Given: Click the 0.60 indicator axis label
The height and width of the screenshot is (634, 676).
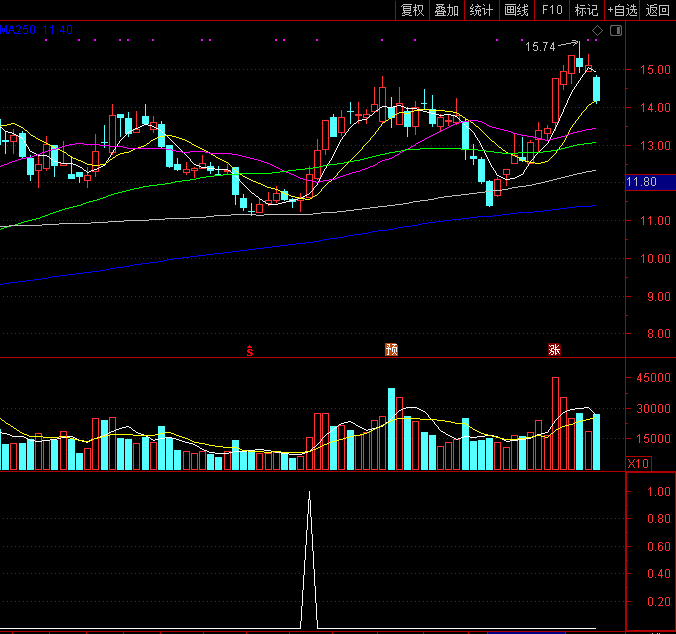Looking at the screenshot, I should (x=658, y=547).
